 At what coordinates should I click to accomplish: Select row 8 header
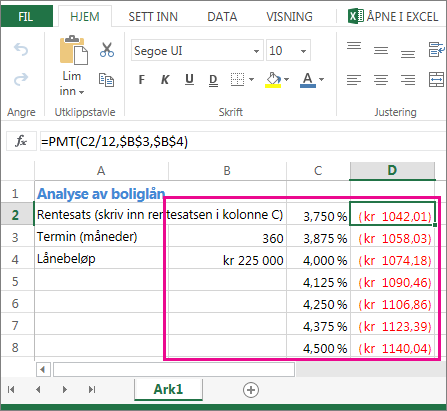(x=15, y=348)
